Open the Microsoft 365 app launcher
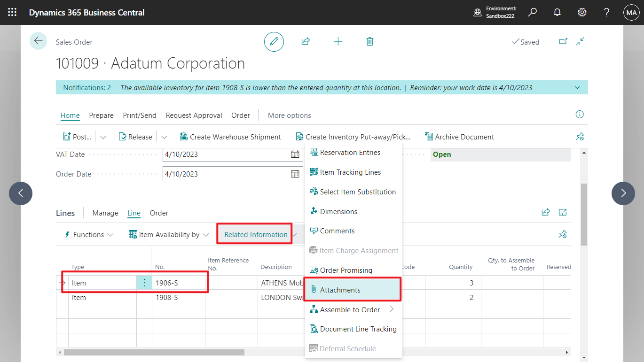Viewport: 644px width, 362px height. [x=12, y=12]
